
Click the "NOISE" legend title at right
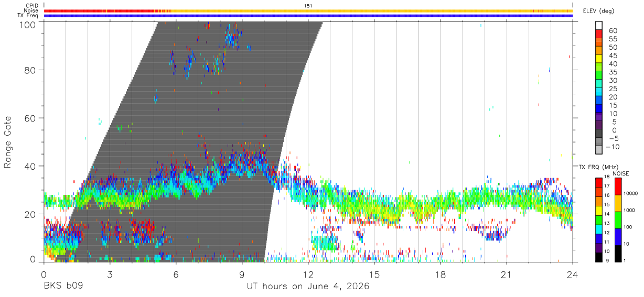(x=621, y=173)
